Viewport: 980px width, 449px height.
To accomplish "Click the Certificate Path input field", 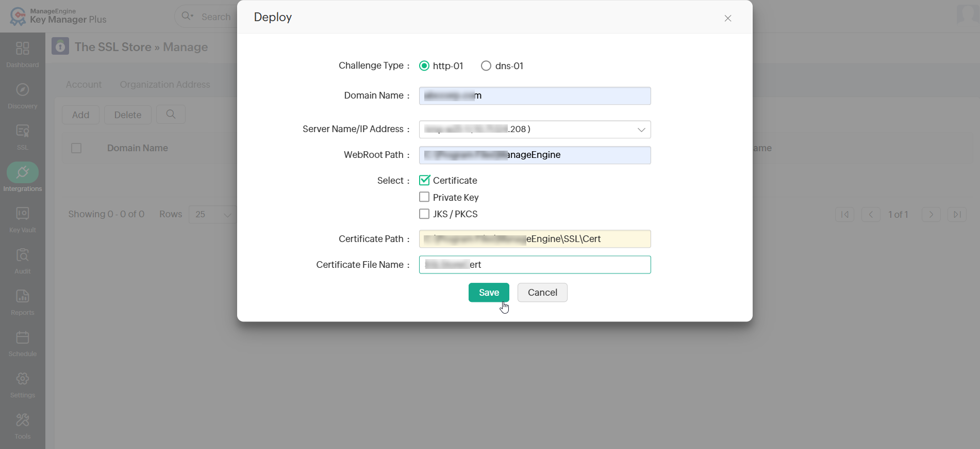I will coord(535,239).
